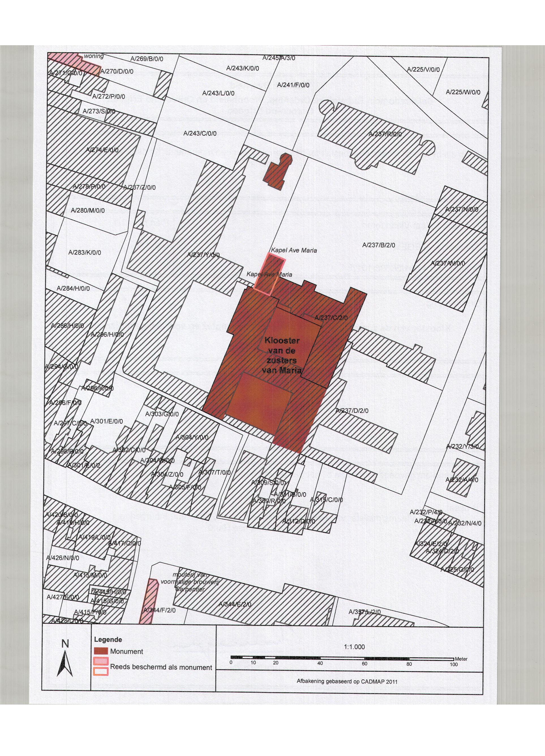Click the 'Afbakening gebaseerd op CADMAP 2011' text

coord(347,681)
